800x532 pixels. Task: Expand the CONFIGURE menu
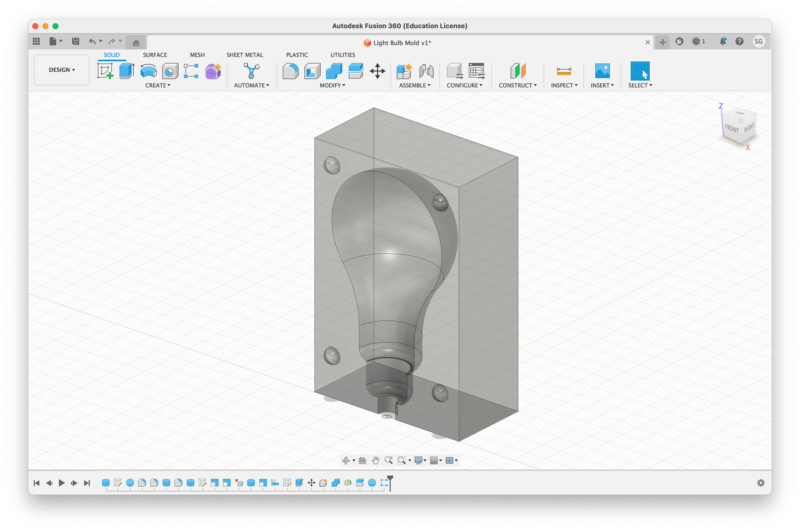[x=465, y=85]
